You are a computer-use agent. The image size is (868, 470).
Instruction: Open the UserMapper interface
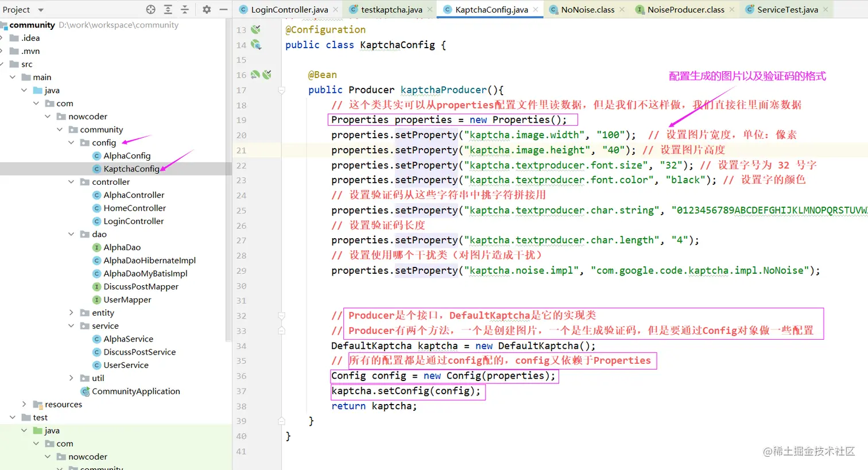coord(127,300)
